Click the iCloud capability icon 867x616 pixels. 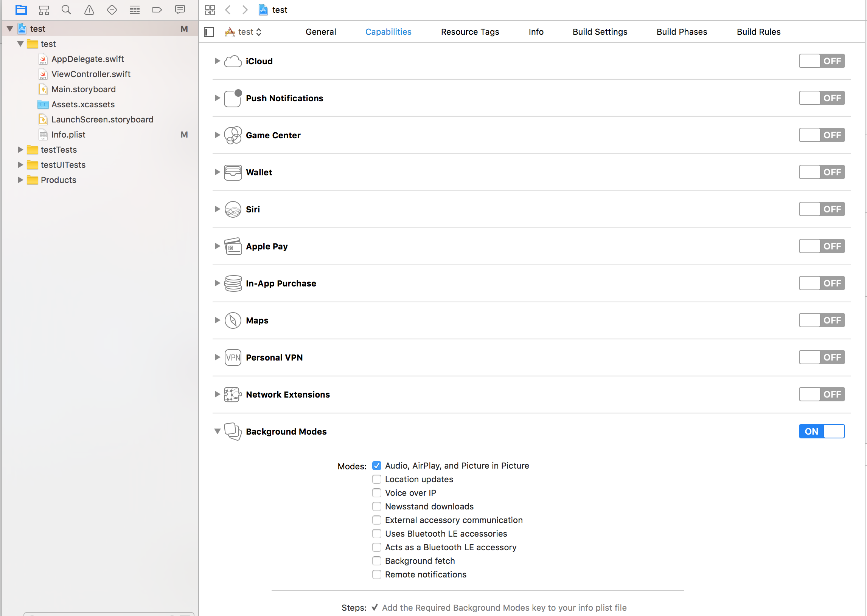pos(232,61)
